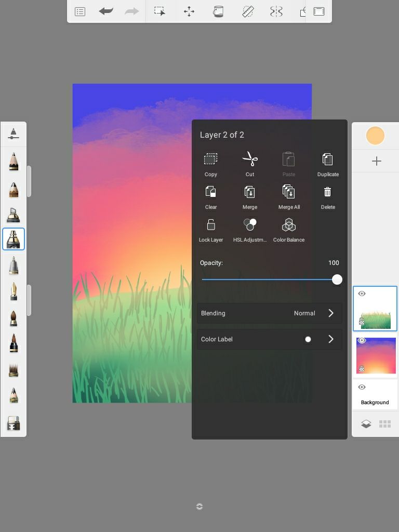Toggle Lock Layer

(211, 230)
